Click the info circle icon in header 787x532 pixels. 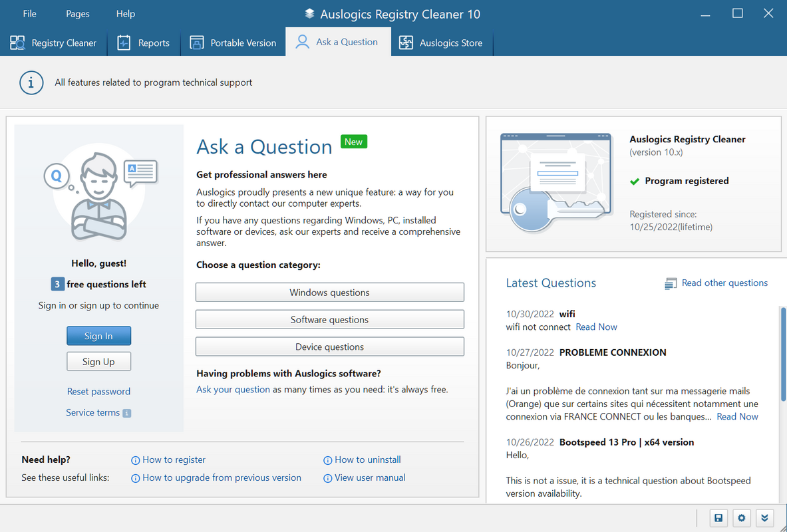click(31, 82)
